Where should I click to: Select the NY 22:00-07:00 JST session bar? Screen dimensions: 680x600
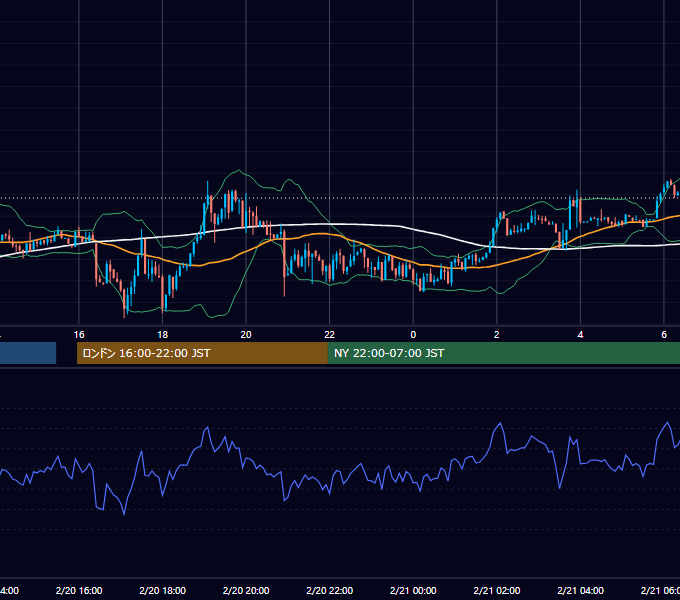503,353
